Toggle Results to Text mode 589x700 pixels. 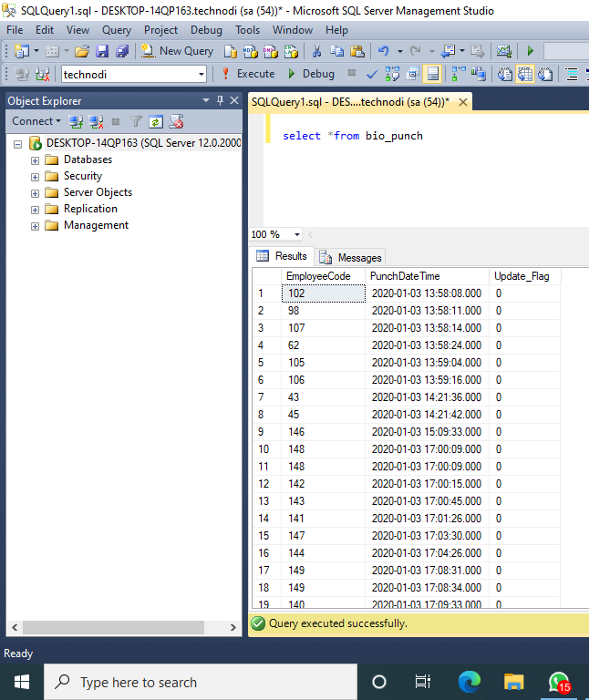(504, 74)
